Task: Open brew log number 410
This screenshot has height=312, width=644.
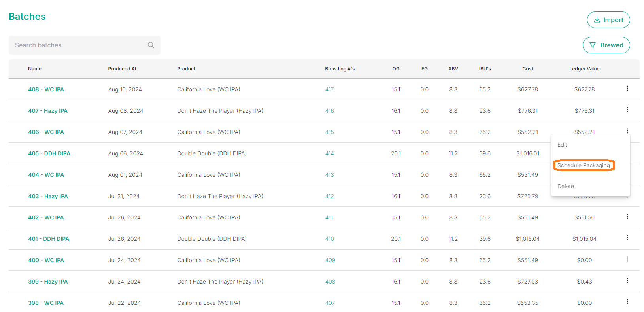Action: coord(329,239)
